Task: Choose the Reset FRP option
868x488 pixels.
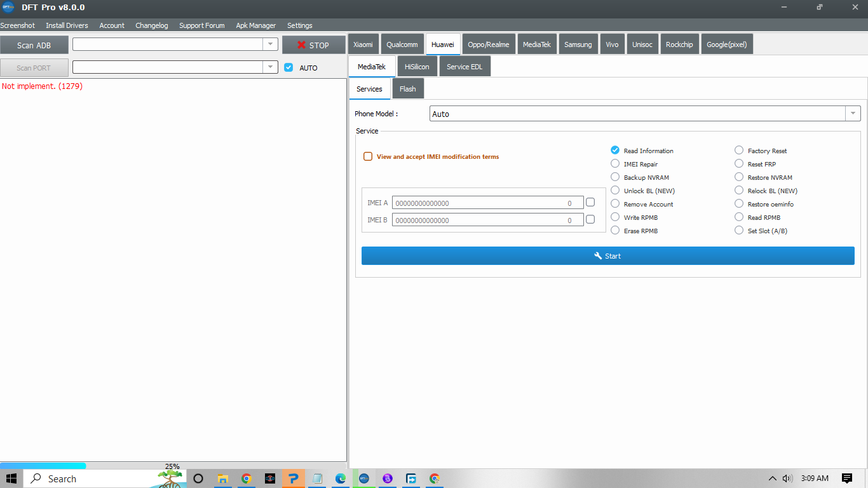Action: click(x=739, y=163)
